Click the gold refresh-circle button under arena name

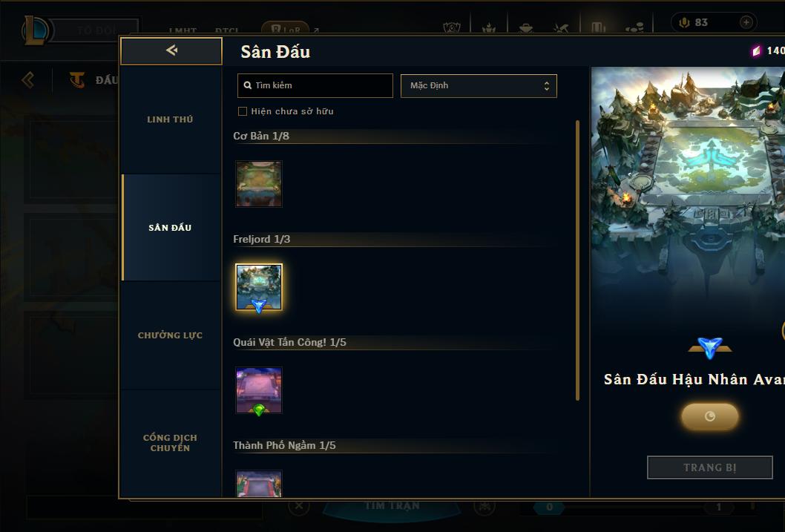[x=709, y=416]
